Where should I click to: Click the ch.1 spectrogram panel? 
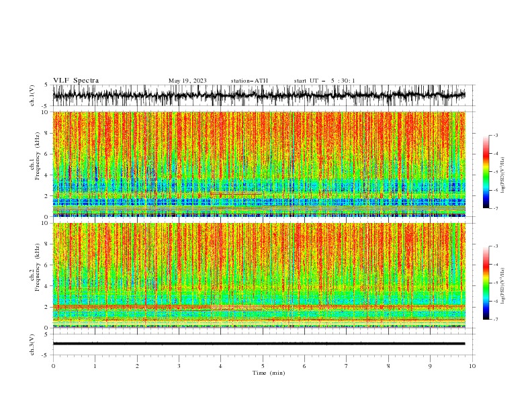(259, 164)
